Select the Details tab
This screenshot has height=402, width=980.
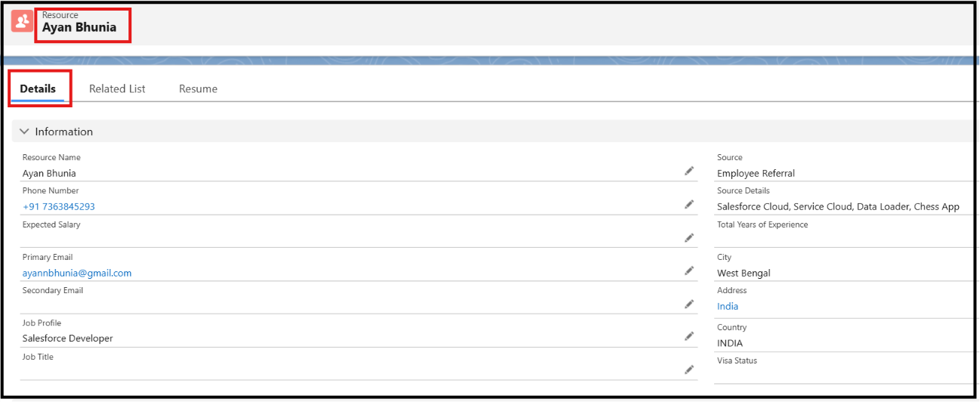pos(38,88)
